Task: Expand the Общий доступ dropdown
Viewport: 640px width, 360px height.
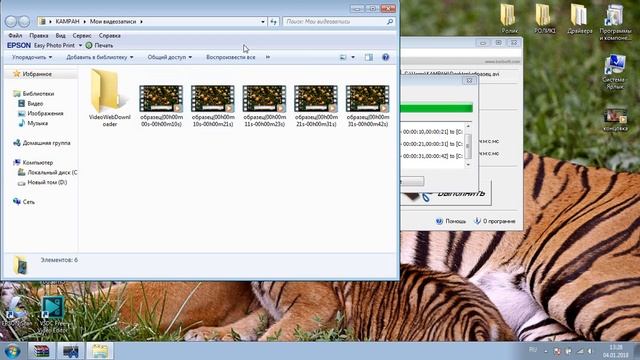Action: (x=169, y=57)
